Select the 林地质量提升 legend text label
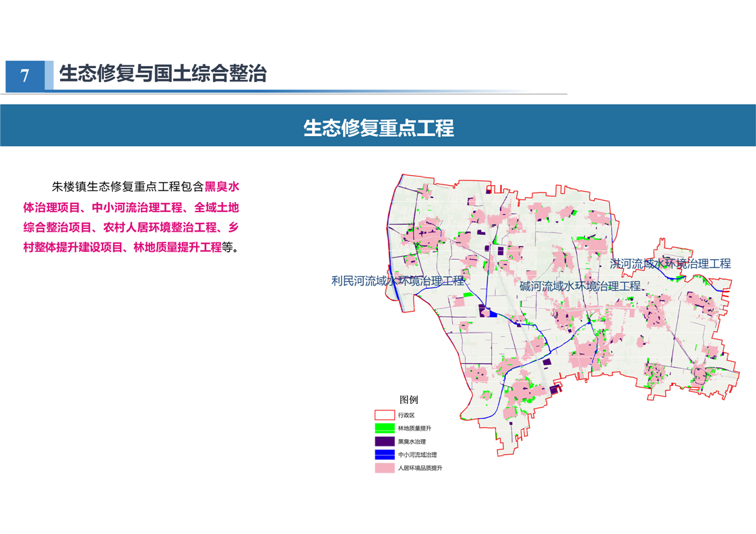 click(414, 428)
